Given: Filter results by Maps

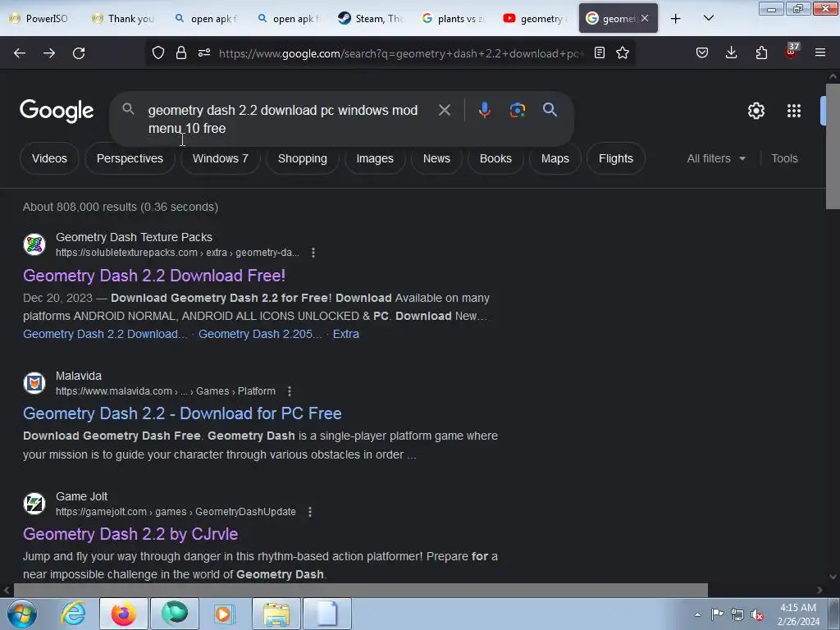Looking at the screenshot, I should pyautogui.click(x=555, y=158).
